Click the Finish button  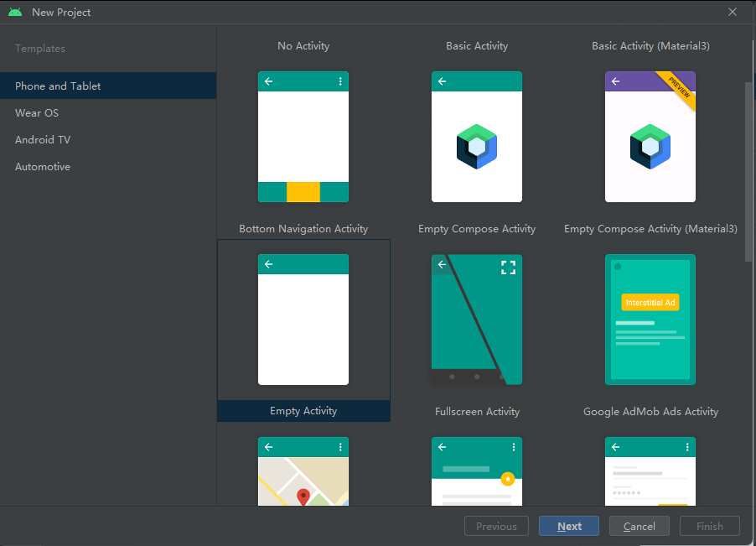pos(709,526)
